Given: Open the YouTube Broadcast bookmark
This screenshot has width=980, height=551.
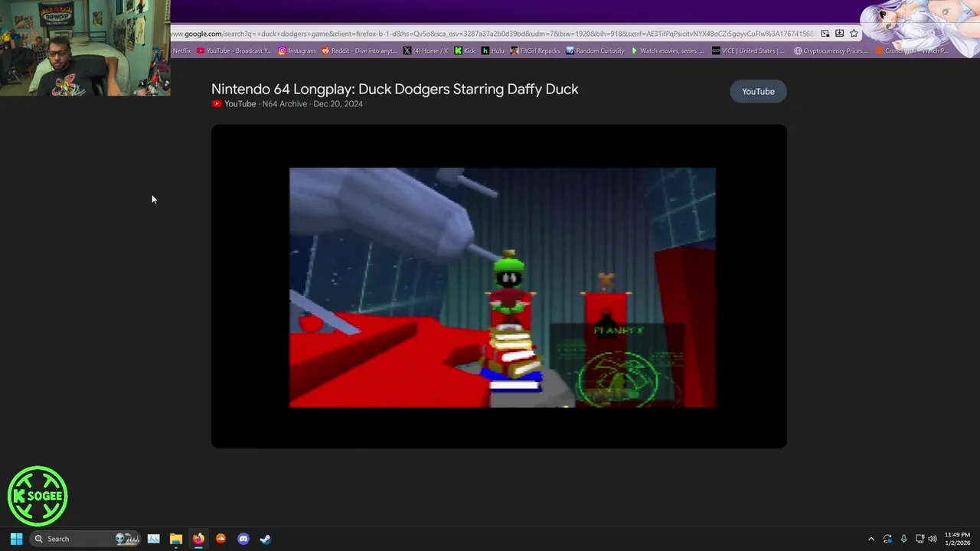Looking at the screenshot, I should tap(234, 51).
